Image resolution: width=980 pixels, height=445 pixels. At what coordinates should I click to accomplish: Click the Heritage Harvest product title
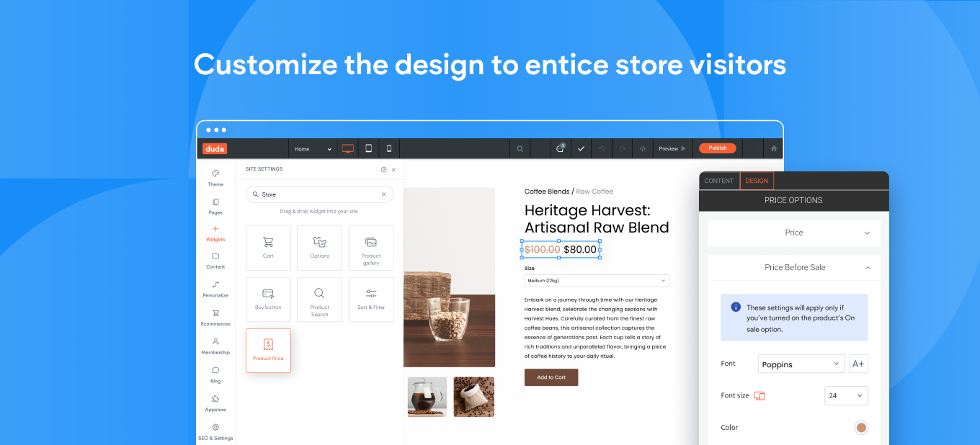597,219
